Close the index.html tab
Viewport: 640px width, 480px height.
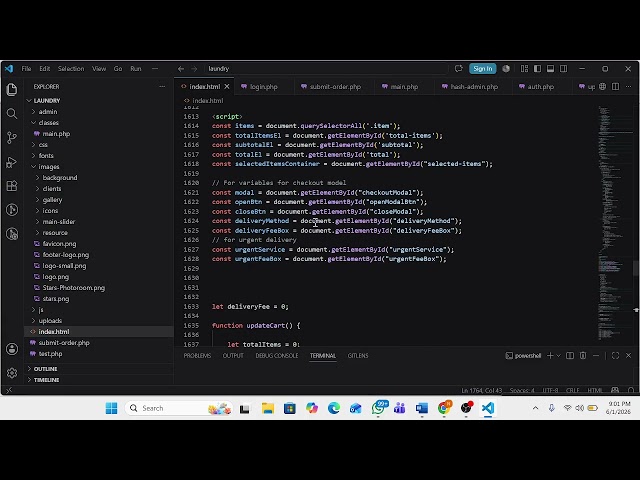227,87
